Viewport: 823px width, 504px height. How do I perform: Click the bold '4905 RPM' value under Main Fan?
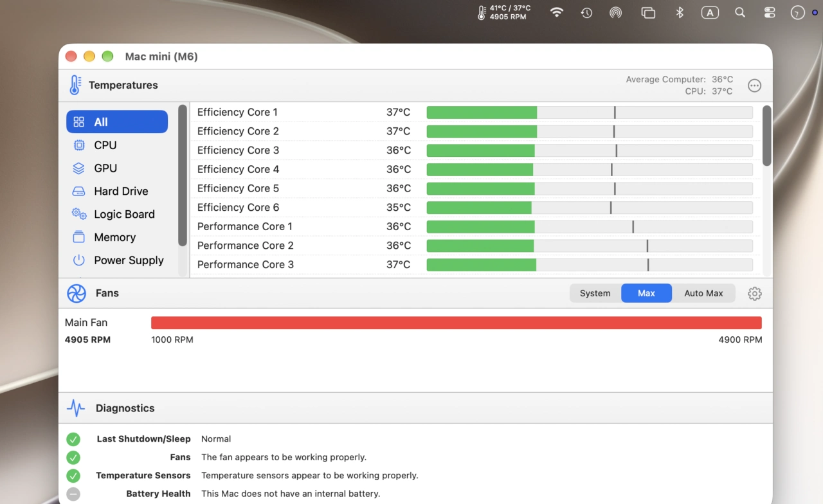[x=87, y=339]
